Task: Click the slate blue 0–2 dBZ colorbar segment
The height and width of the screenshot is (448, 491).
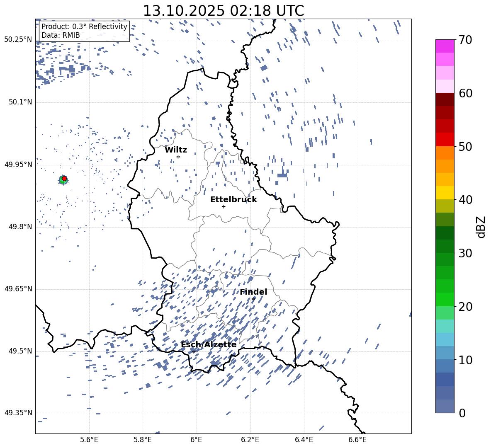Action: [445, 407]
